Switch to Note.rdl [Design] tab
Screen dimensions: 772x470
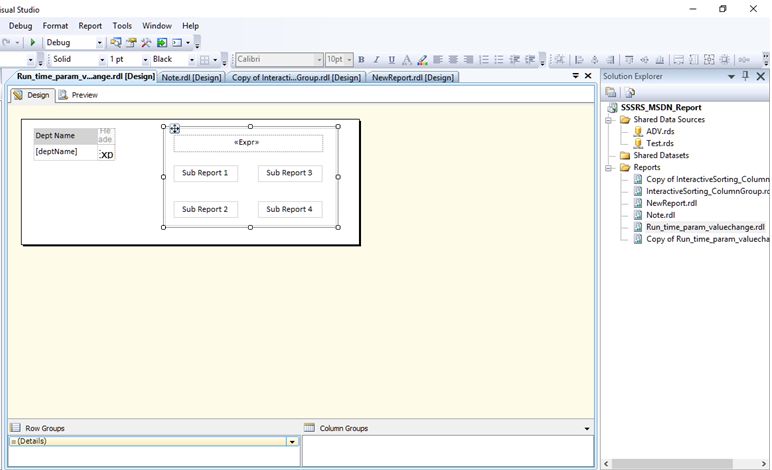192,77
